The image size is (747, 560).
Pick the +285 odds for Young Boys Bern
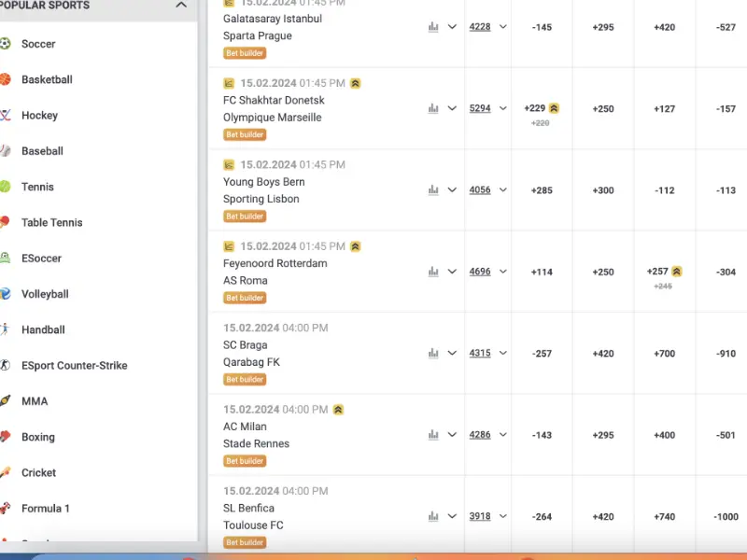542,190
